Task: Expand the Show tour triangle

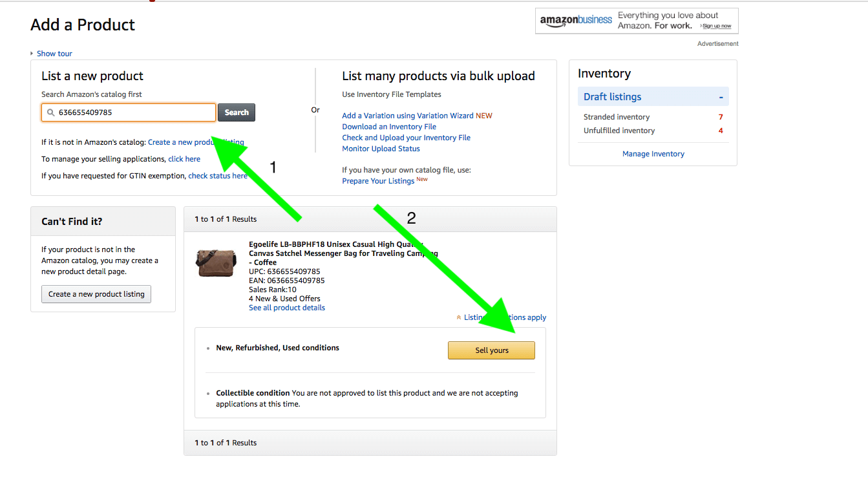Action: point(32,54)
